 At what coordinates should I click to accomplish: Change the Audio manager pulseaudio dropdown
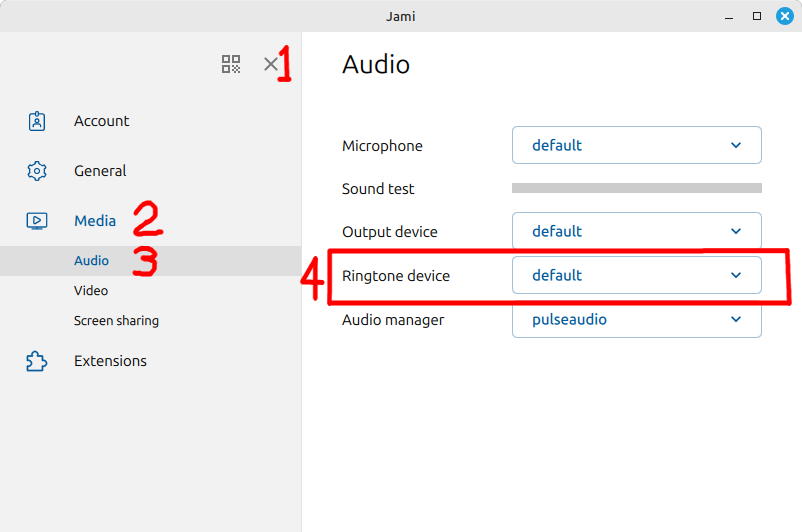pyautogui.click(x=637, y=319)
